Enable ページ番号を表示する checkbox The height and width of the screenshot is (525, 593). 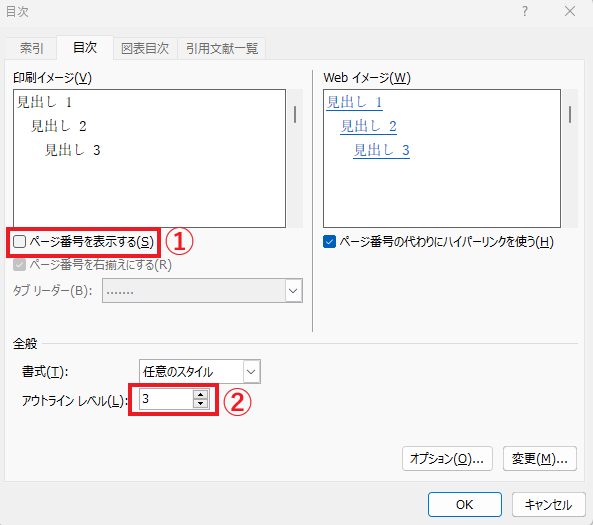coord(20,241)
